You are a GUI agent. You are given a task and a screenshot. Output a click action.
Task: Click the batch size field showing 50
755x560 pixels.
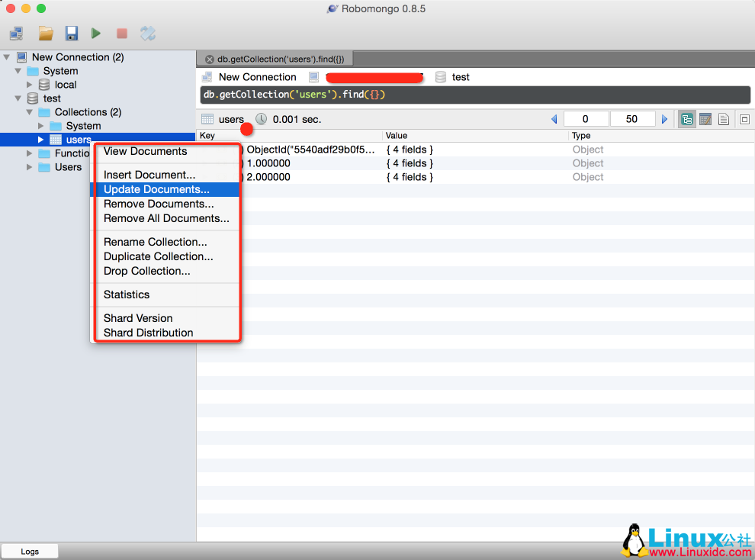tap(632, 119)
